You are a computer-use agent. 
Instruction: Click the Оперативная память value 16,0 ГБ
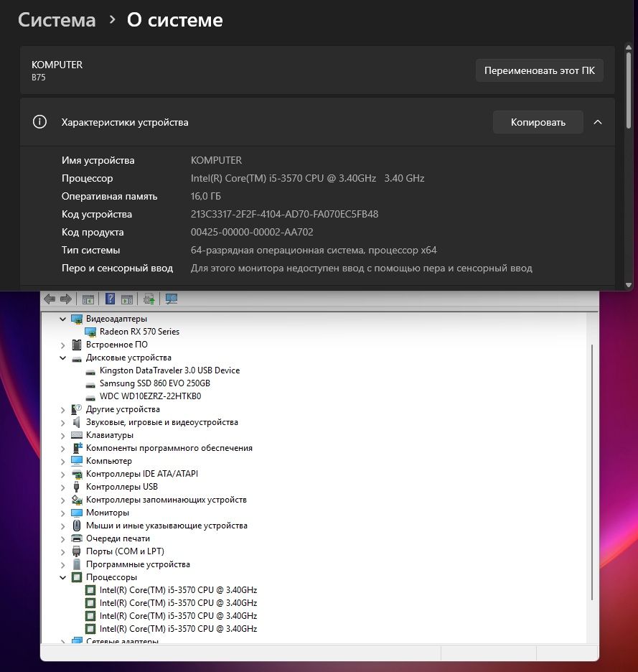206,196
